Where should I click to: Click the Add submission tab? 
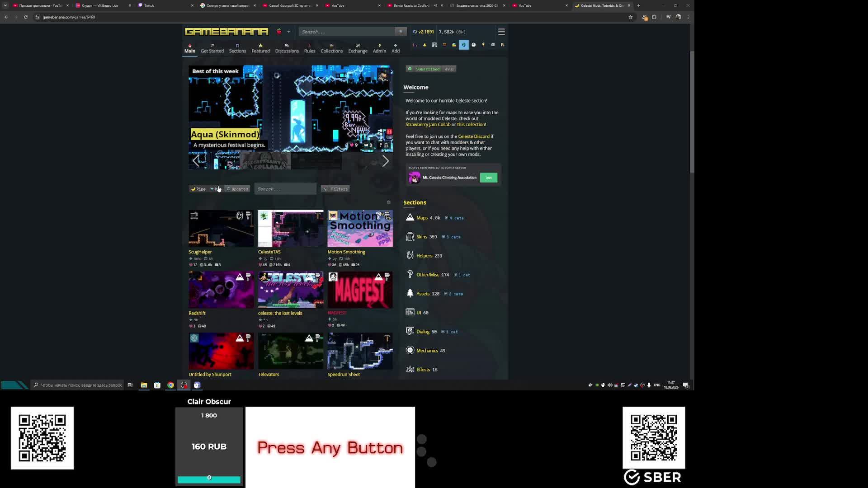pyautogui.click(x=396, y=48)
